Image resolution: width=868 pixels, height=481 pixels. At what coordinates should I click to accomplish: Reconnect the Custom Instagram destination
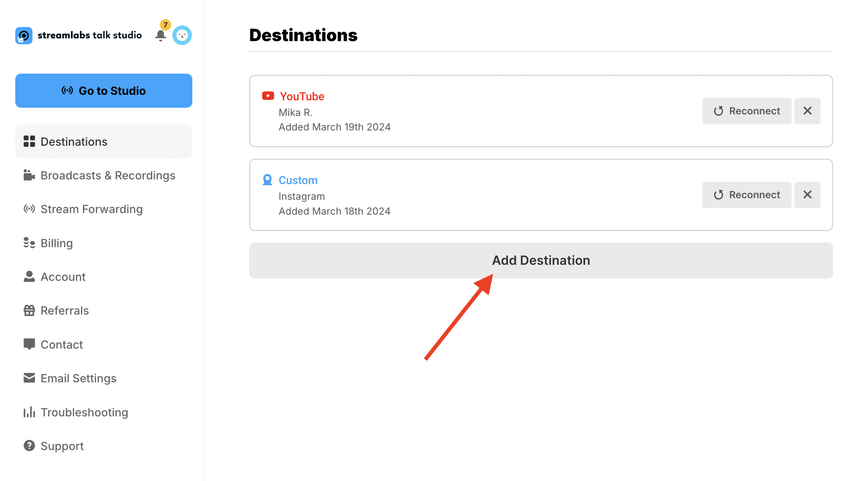[747, 195]
